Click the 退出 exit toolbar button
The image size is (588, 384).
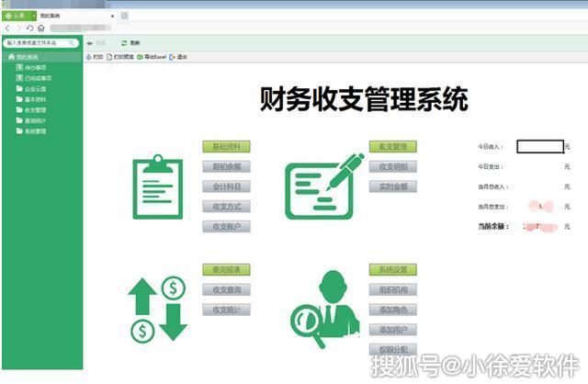[178, 57]
